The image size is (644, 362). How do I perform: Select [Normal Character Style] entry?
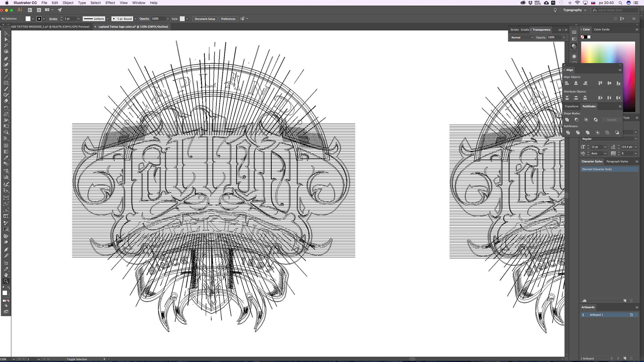pos(609,169)
